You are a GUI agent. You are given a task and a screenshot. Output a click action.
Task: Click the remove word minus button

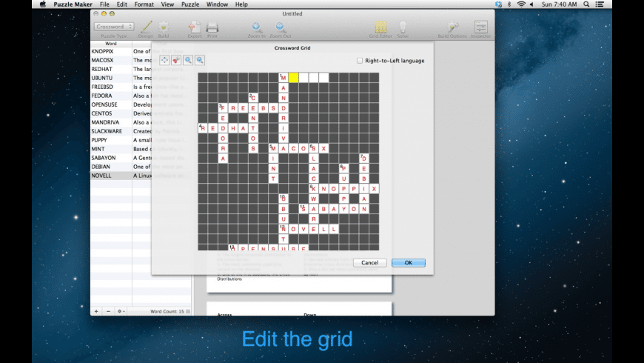[x=108, y=311]
